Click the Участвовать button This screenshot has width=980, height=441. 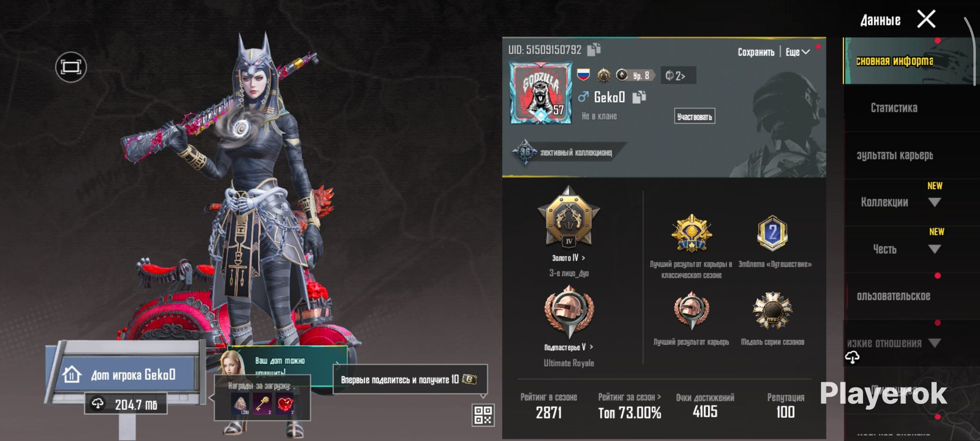point(694,116)
